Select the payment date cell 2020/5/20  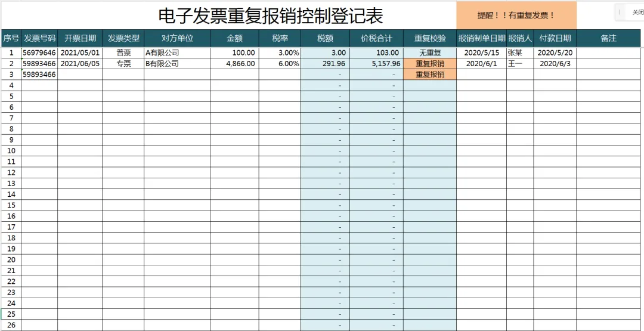pos(555,52)
